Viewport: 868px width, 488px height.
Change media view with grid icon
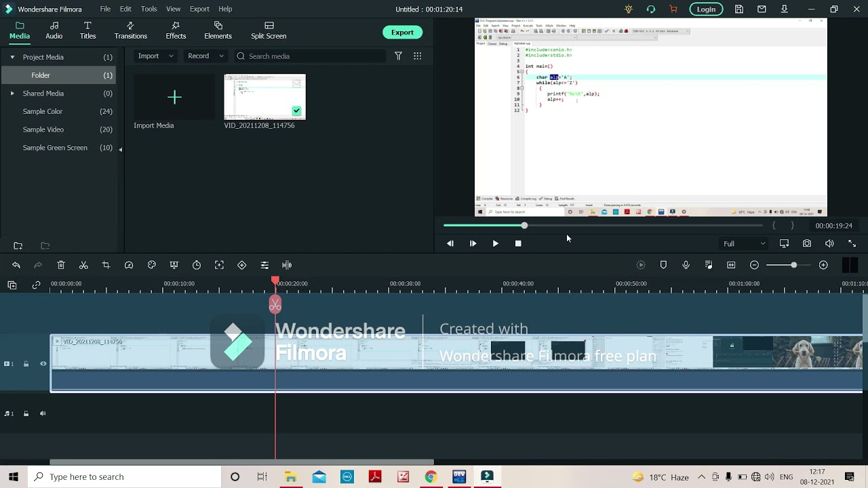(418, 56)
